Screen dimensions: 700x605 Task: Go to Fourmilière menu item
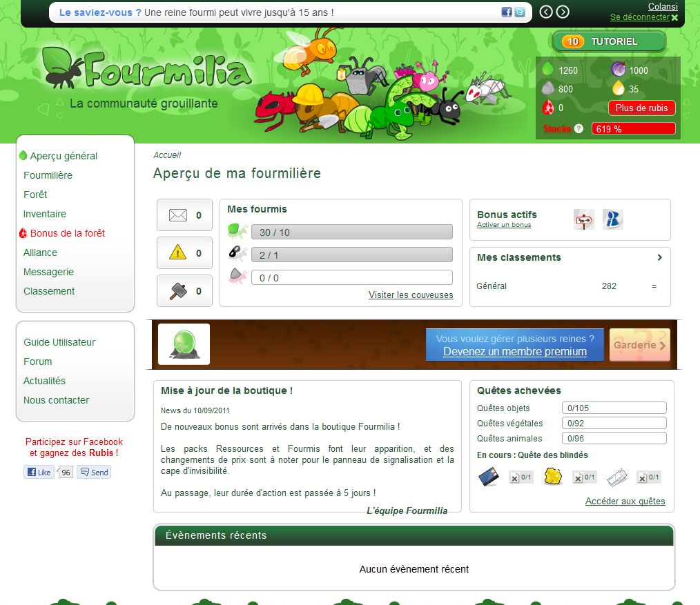(48, 175)
